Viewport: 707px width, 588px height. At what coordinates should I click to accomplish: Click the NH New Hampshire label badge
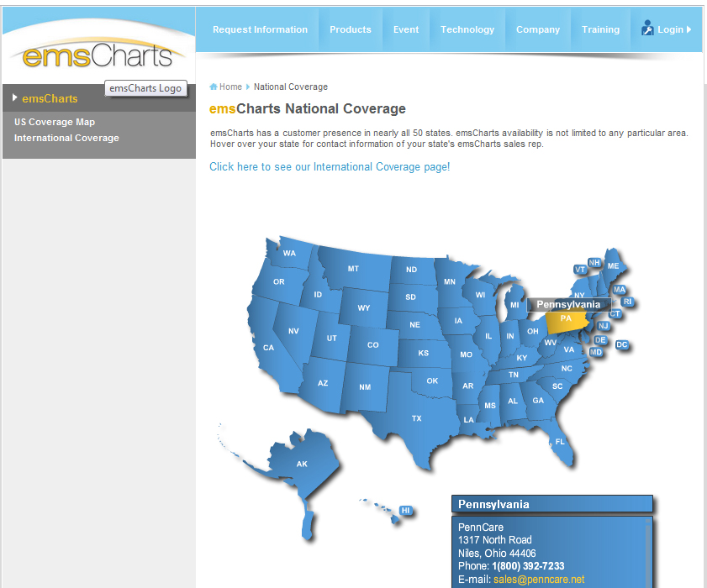point(594,262)
